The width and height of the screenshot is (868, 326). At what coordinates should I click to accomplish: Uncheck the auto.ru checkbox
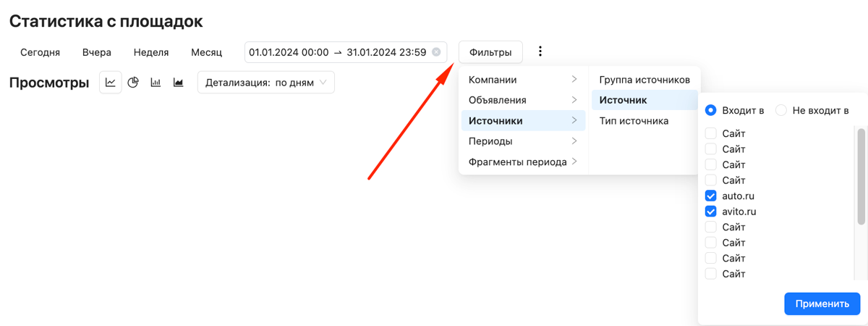(x=711, y=196)
